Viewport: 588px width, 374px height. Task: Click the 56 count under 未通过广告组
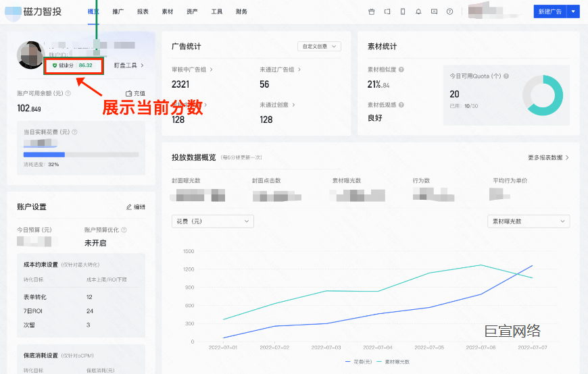click(264, 84)
